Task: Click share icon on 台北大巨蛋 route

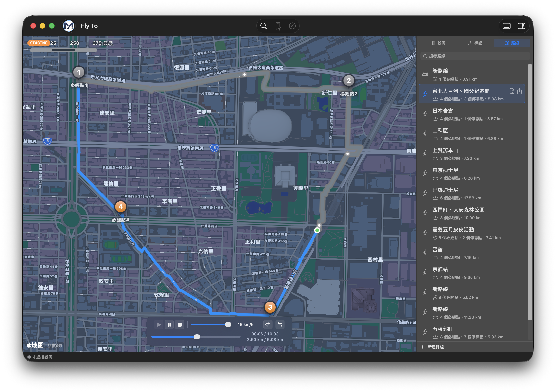Action: [519, 91]
